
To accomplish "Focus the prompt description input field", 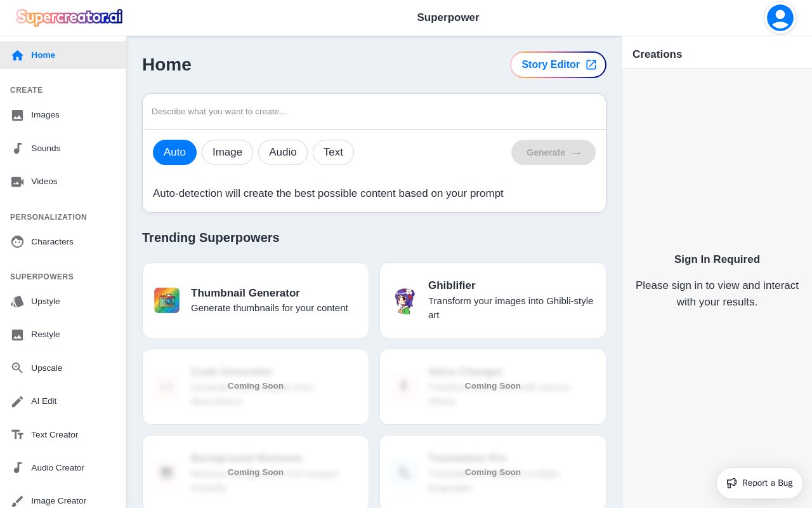I will pyautogui.click(x=374, y=112).
